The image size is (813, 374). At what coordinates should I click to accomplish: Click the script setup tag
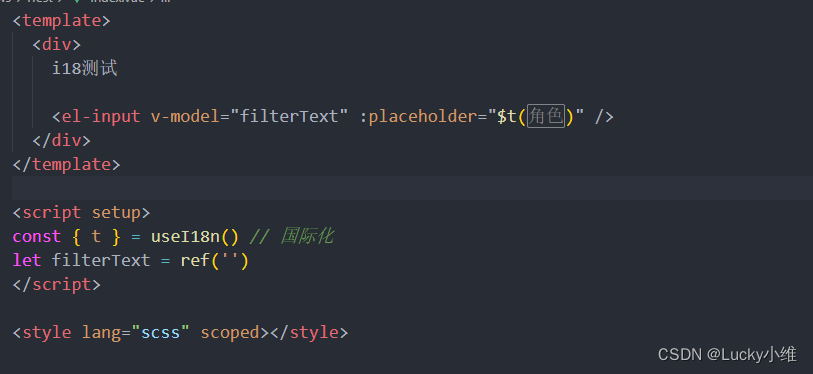click(81, 212)
